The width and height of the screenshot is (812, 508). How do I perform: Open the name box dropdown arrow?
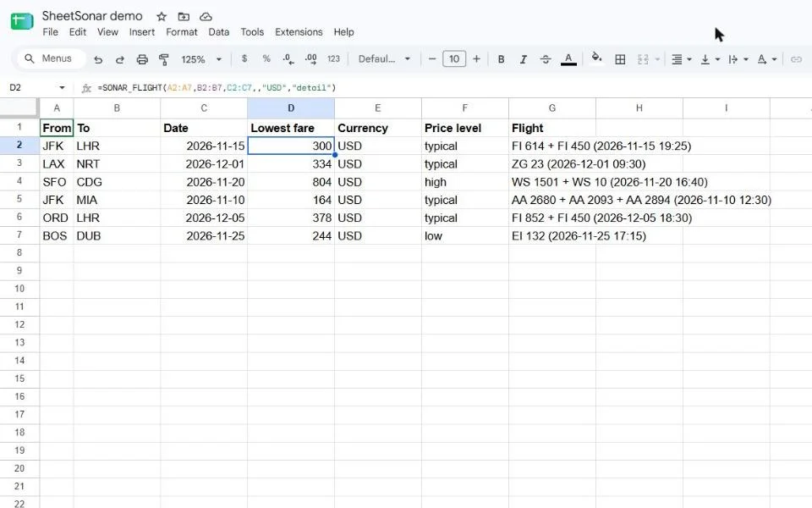pyautogui.click(x=62, y=87)
